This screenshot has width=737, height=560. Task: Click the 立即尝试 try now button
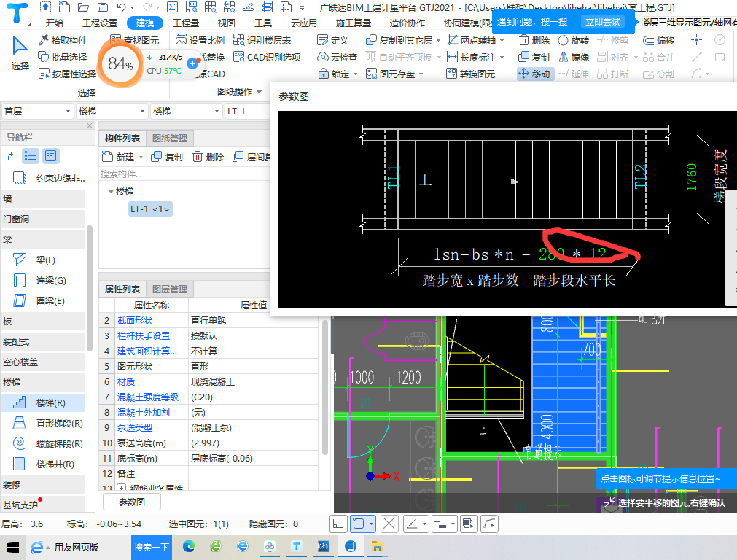click(603, 22)
